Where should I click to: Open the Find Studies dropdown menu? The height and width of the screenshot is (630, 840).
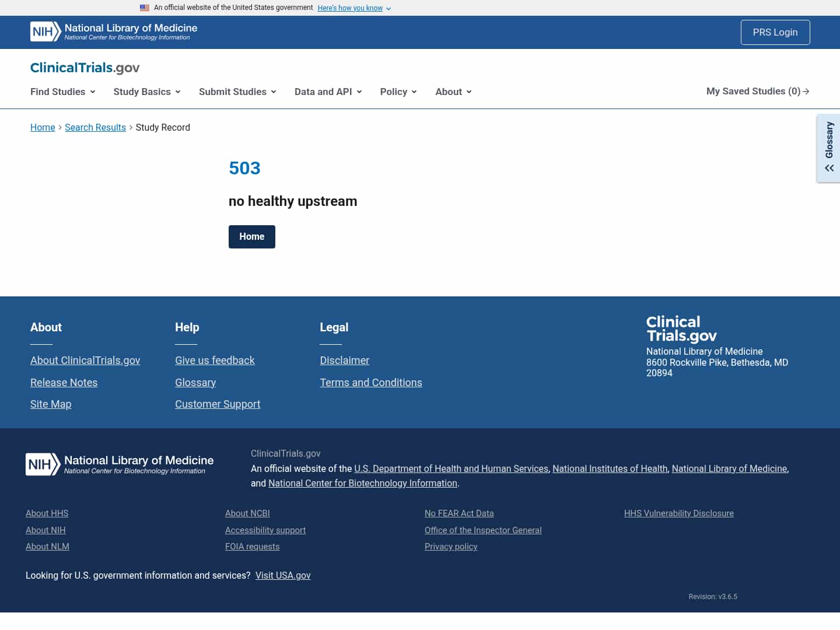point(63,92)
